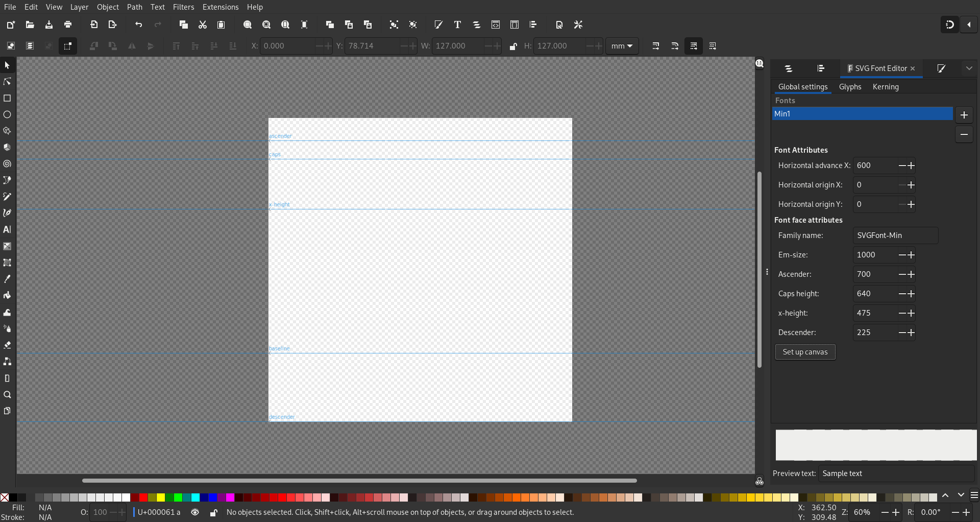Open the Zoom tool
980x522 pixels.
[7, 395]
